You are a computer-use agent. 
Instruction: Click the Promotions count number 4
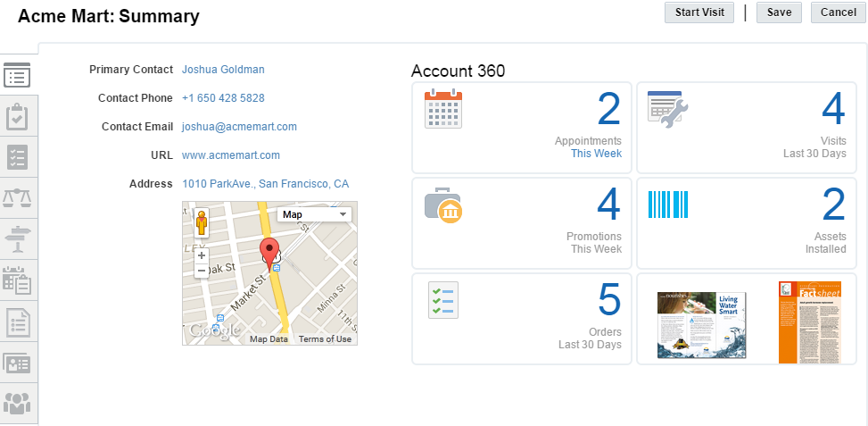tap(609, 205)
